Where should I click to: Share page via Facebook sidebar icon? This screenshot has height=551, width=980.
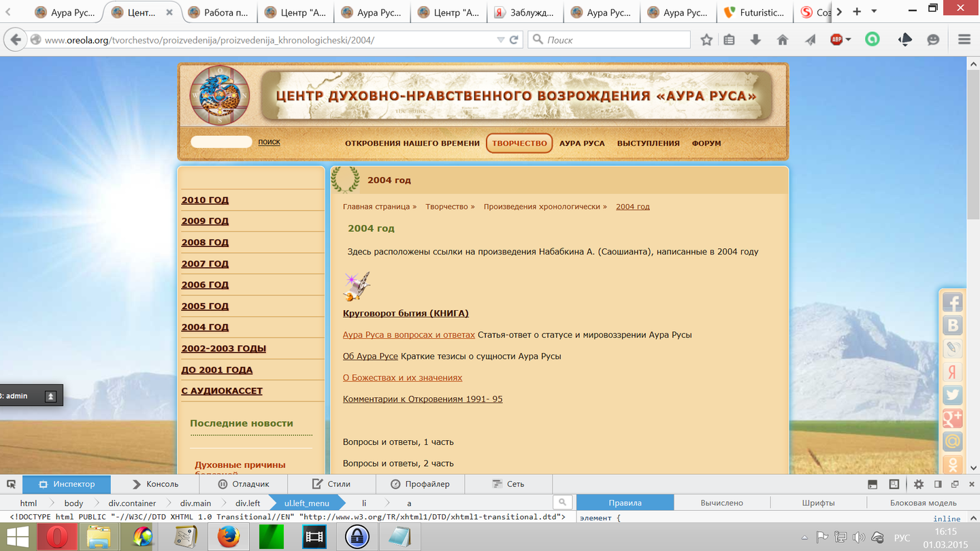click(x=952, y=303)
